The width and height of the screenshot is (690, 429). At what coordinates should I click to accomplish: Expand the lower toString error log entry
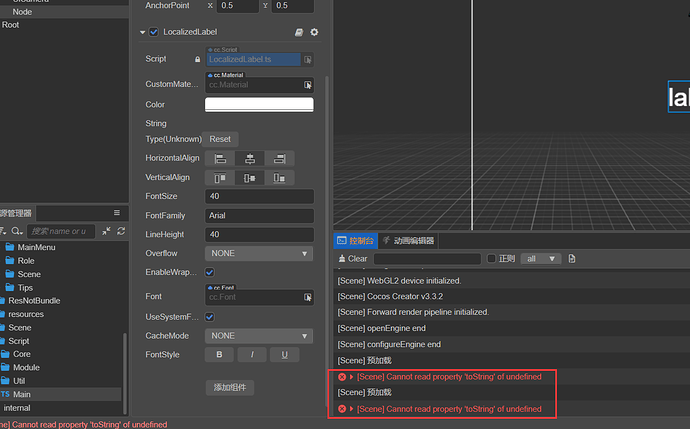[x=352, y=409]
